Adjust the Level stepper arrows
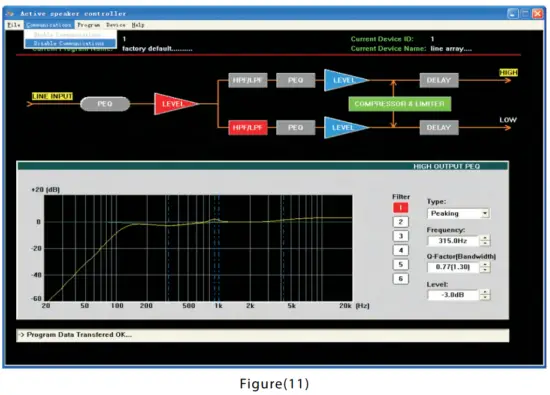 tap(485, 295)
